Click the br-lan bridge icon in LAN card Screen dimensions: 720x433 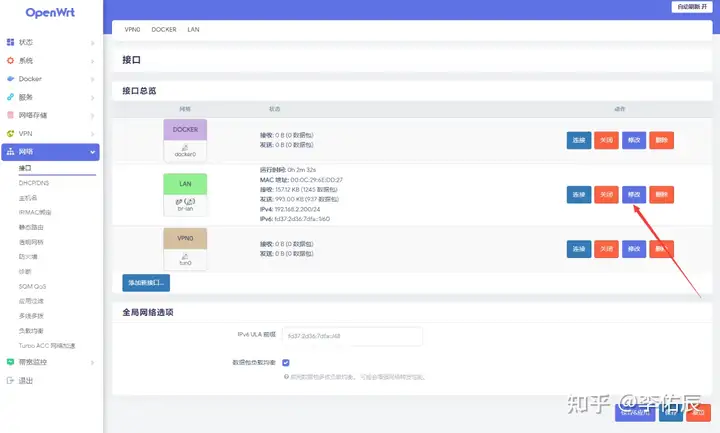pyautogui.click(x=185, y=202)
